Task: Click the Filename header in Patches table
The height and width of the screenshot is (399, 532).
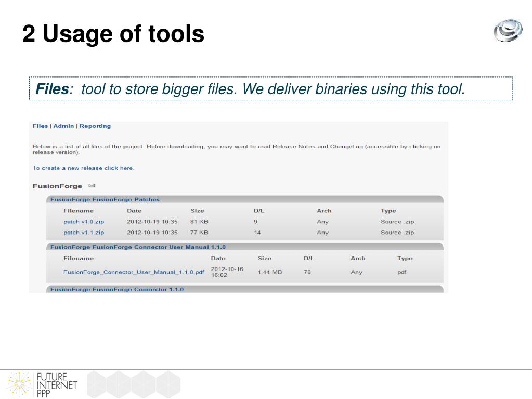Action: coord(79,211)
